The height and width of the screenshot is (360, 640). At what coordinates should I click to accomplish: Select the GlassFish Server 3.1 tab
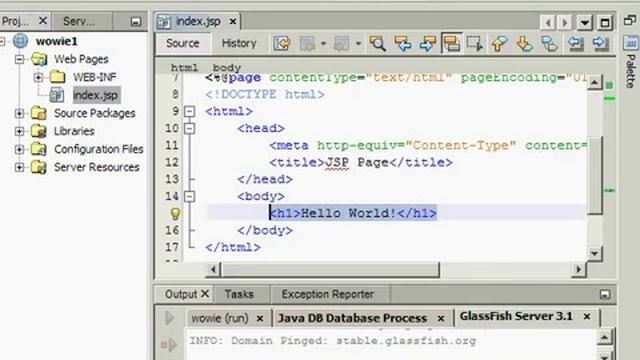point(516,316)
